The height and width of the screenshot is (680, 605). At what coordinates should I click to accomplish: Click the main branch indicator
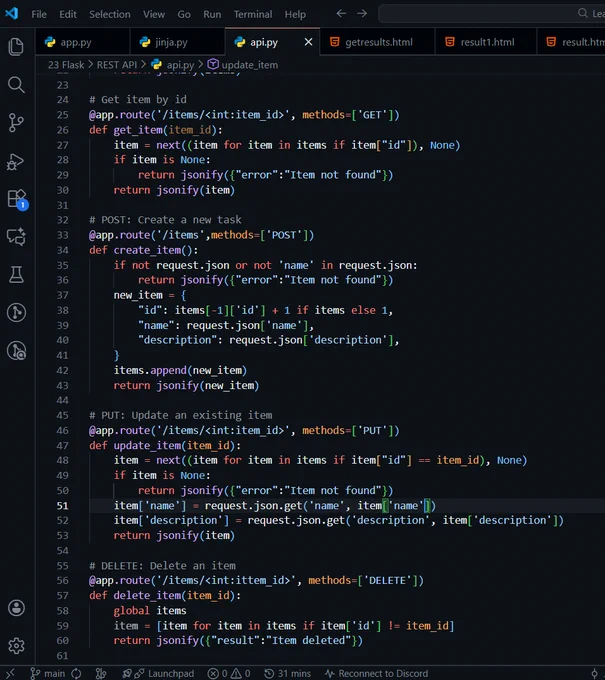coord(48,673)
